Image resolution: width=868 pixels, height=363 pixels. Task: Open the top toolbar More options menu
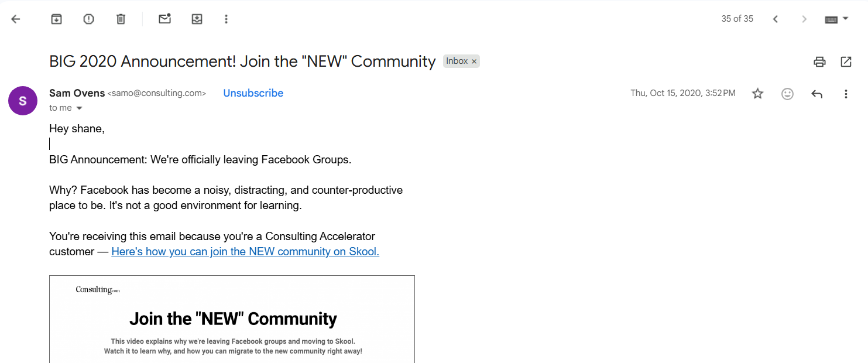click(x=226, y=19)
